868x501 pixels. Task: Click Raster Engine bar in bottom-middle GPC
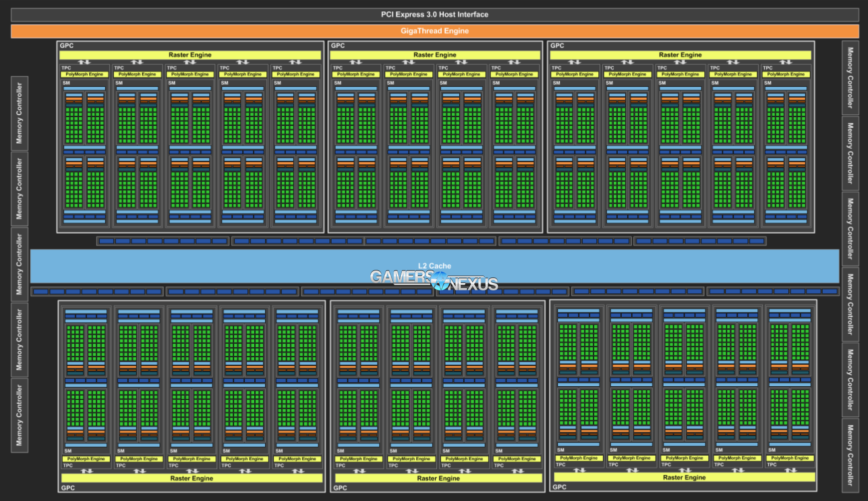point(438,478)
